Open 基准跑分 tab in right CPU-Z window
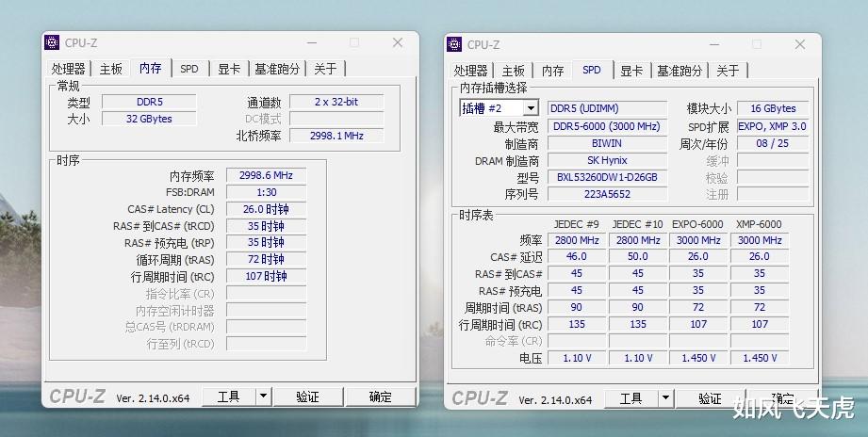 (x=680, y=71)
